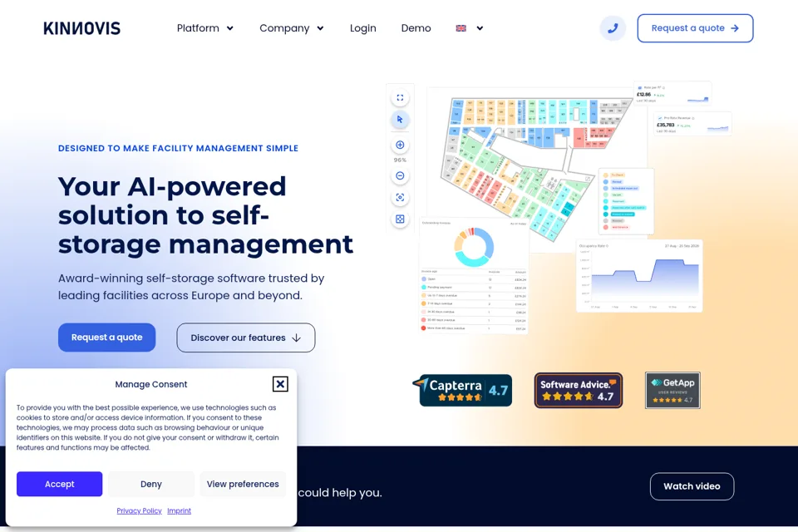Open the GetApp 4.7 reviews badge
798x532 pixels.
click(672, 391)
